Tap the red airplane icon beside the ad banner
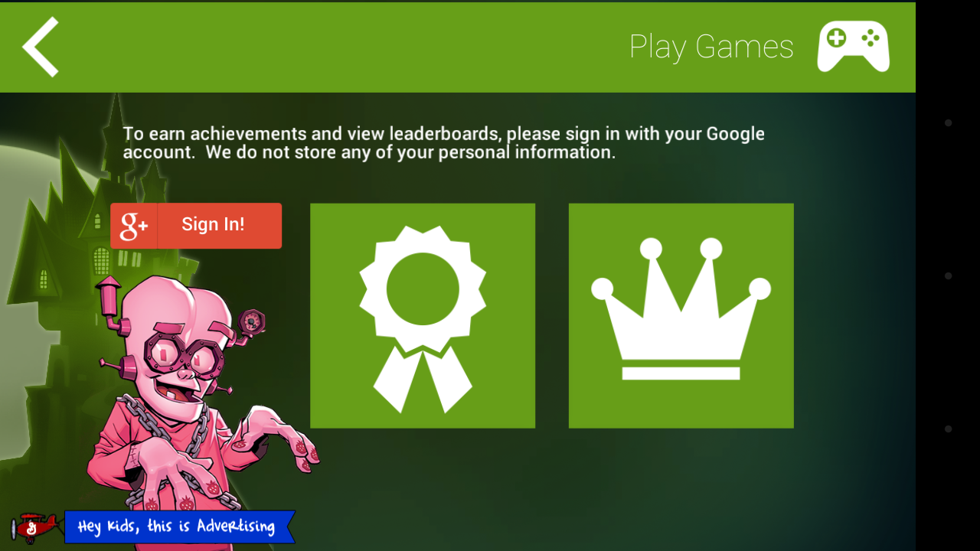The width and height of the screenshot is (980, 551). 34,527
